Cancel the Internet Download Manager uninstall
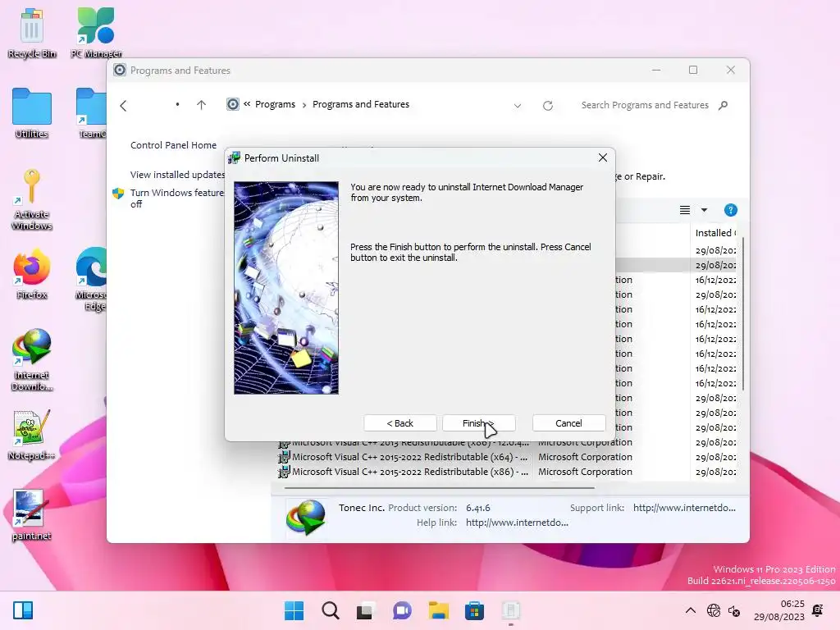This screenshot has width=840, height=630. tap(568, 423)
